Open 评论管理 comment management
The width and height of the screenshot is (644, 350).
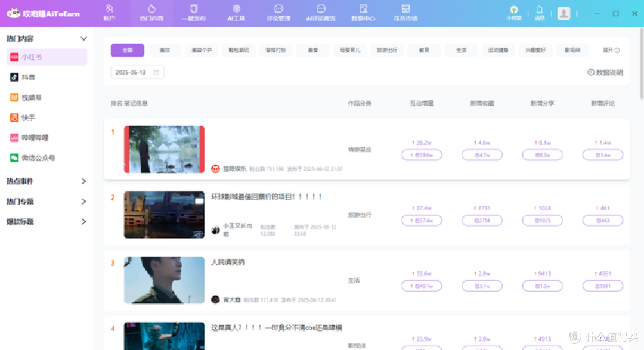tap(278, 13)
